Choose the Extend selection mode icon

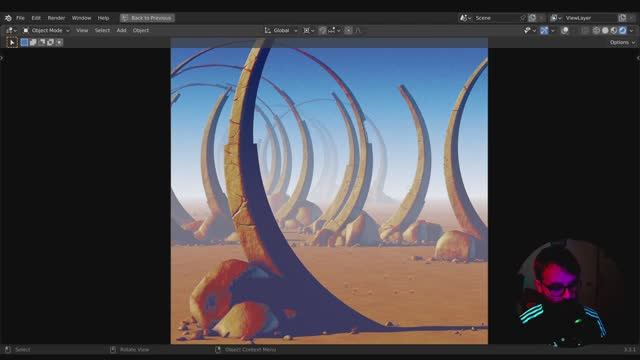33,42
